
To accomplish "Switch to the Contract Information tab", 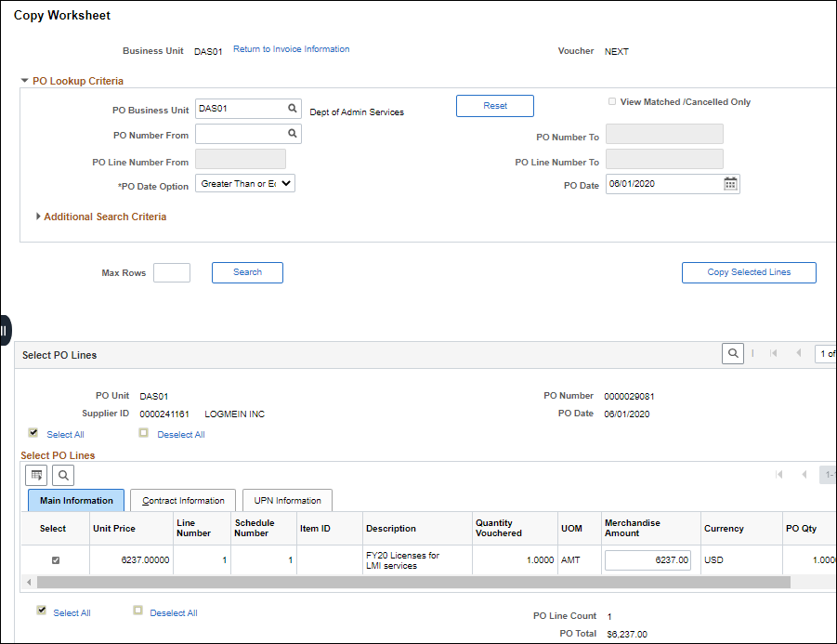I will [x=183, y=501].
